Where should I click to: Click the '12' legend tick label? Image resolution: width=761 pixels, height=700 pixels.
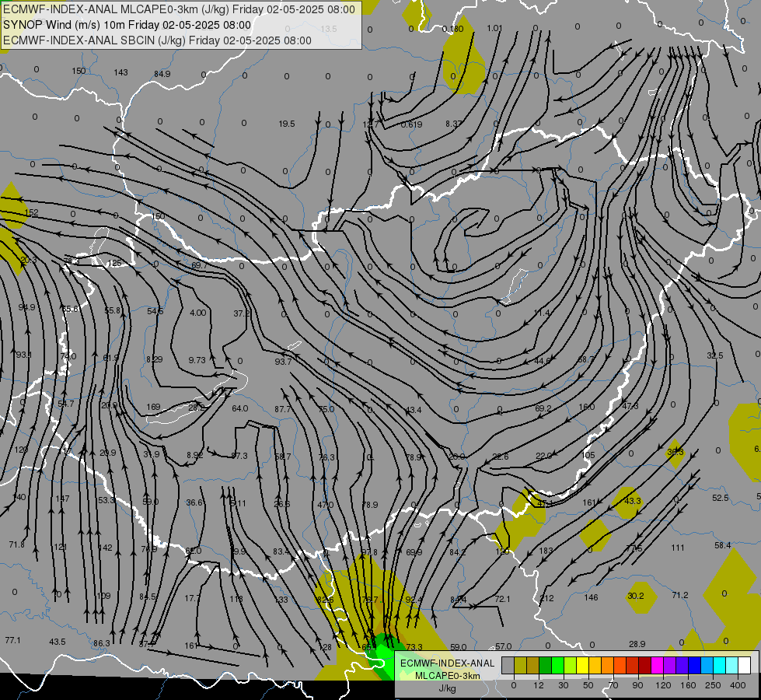click(538, 685)
